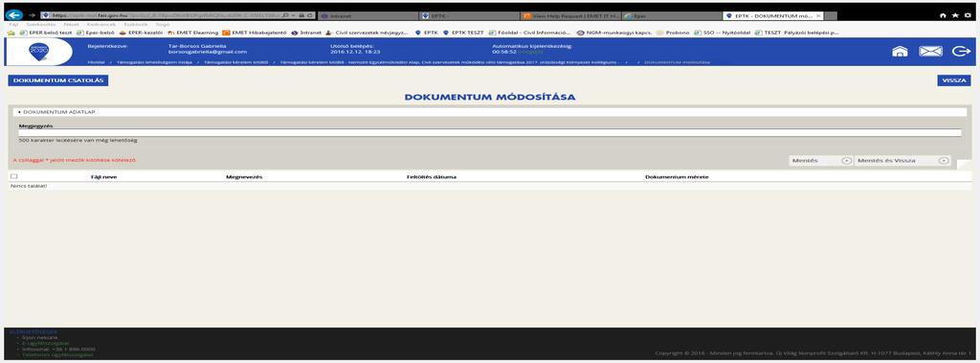
Task: Open the Szerkesztés menu
Action: (41, 24)
